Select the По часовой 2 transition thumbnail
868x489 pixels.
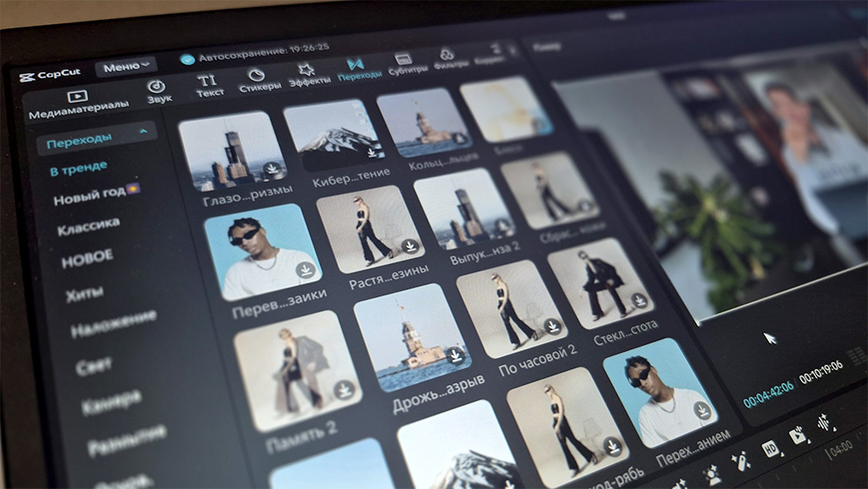(514, 308)
